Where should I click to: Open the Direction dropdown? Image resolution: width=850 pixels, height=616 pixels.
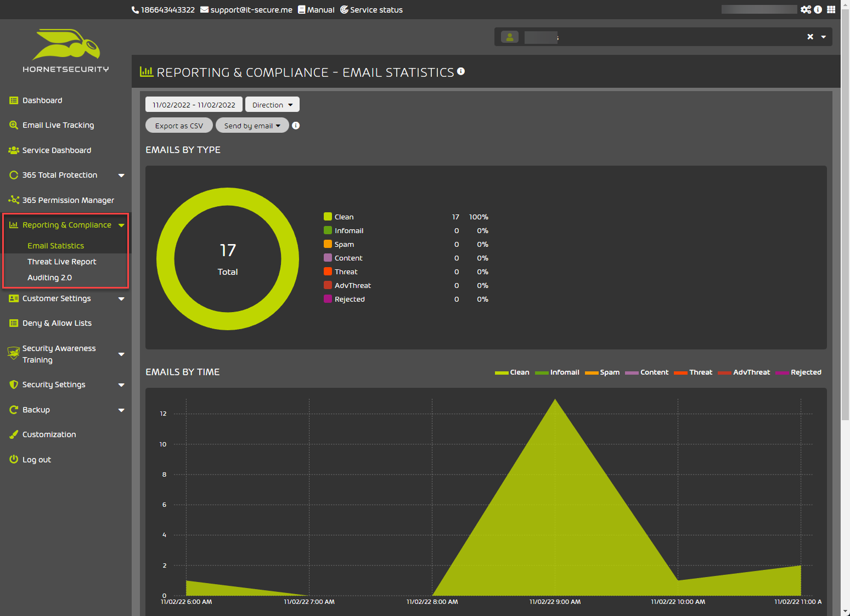coord(272,105)
